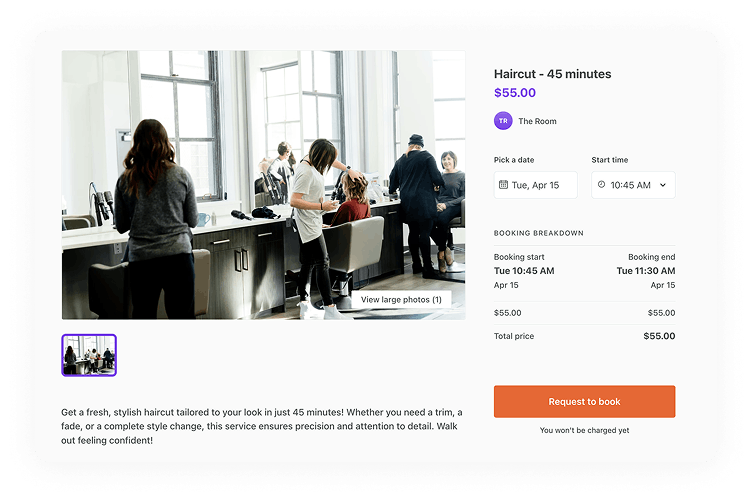Click the Haircut - 45 minutes title
752x501 pixels.
[x=552, y=74]
